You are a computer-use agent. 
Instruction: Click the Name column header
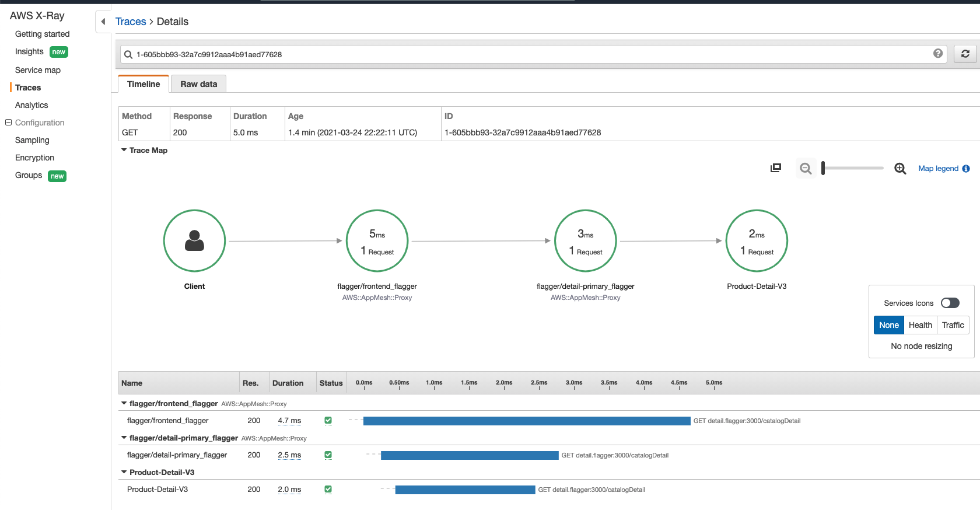pyautogui.click(x=132, y=383)
